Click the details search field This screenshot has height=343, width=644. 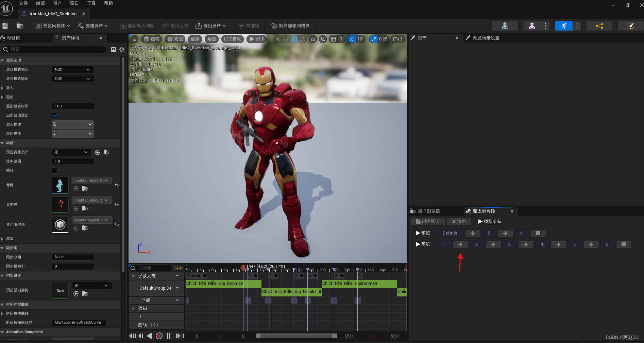[x=54, y=50]
